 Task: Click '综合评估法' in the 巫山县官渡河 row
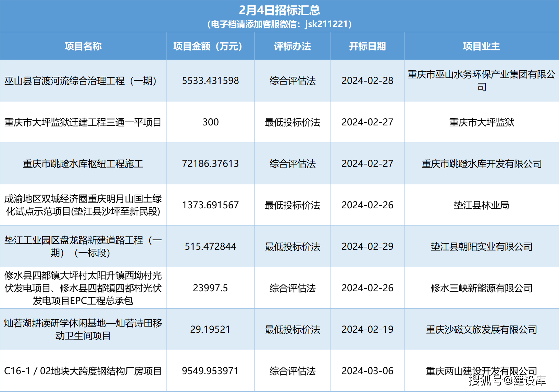293,81
